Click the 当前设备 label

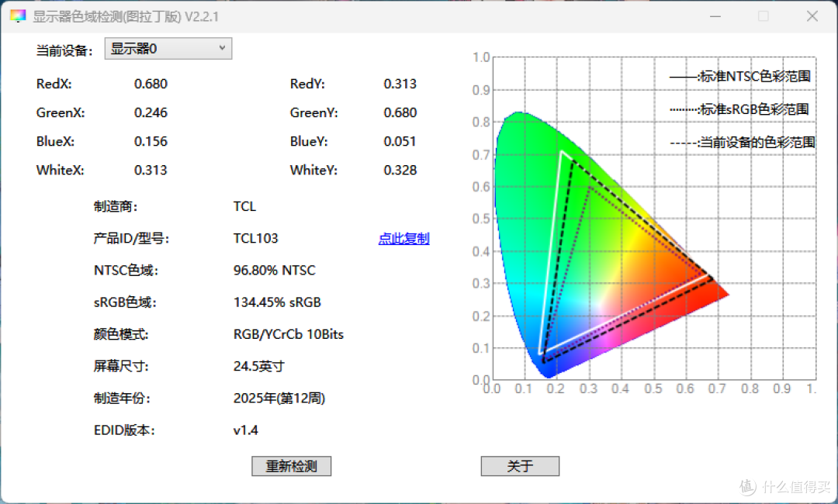(64, 50)
